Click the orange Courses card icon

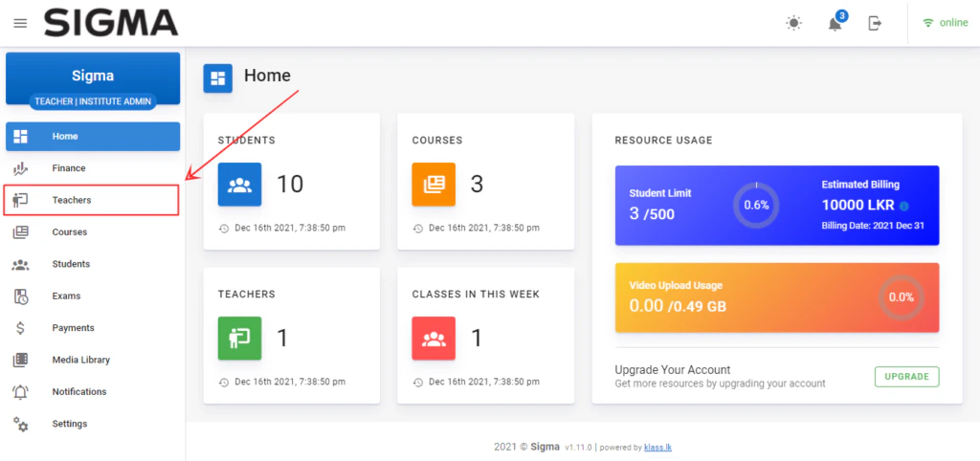click(x=434, y=185)
